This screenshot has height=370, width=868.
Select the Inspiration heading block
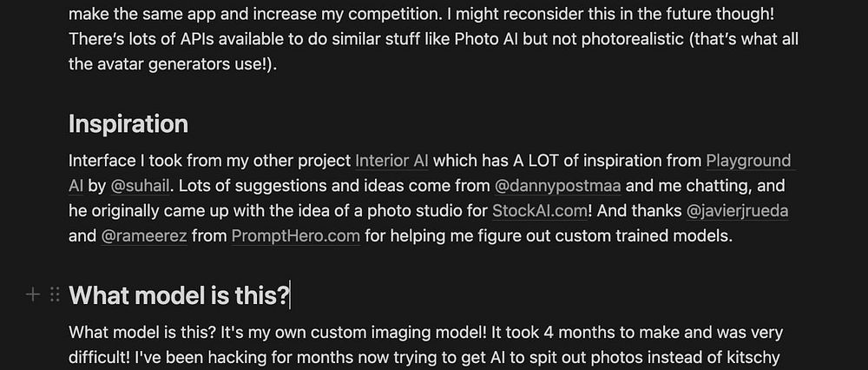[128, 124]
